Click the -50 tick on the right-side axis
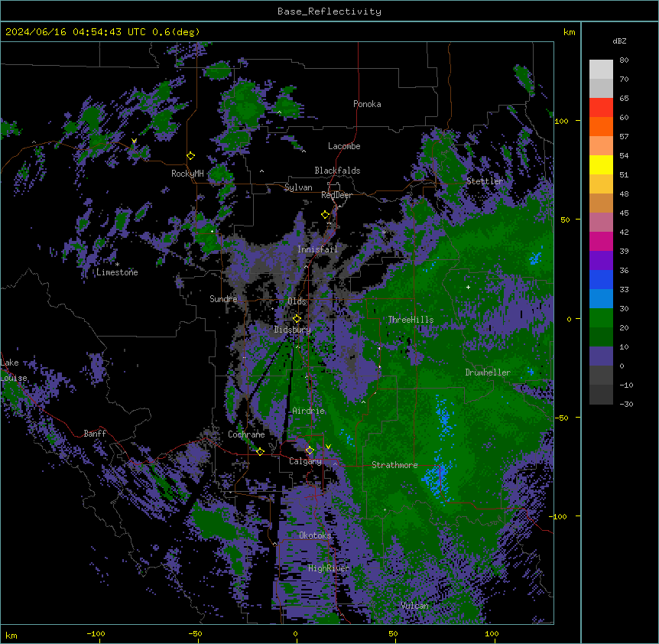Viewport: 659px width, 644px height. pos(563,418)
